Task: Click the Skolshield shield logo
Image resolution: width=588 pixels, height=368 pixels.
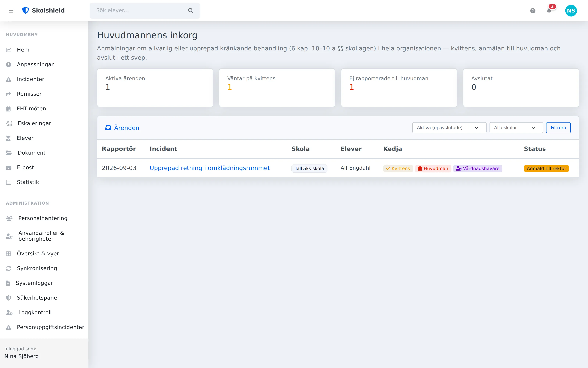Action: click(x=26, y=10)
